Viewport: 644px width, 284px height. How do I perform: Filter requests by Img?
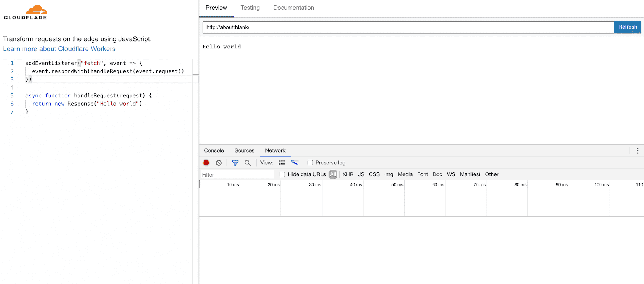[389, 174]
